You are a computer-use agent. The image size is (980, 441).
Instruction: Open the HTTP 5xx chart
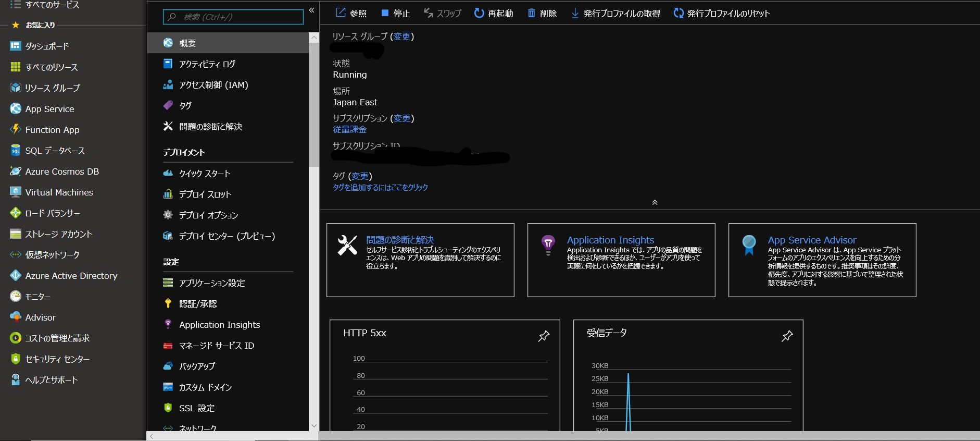click(x=445, y=375)
